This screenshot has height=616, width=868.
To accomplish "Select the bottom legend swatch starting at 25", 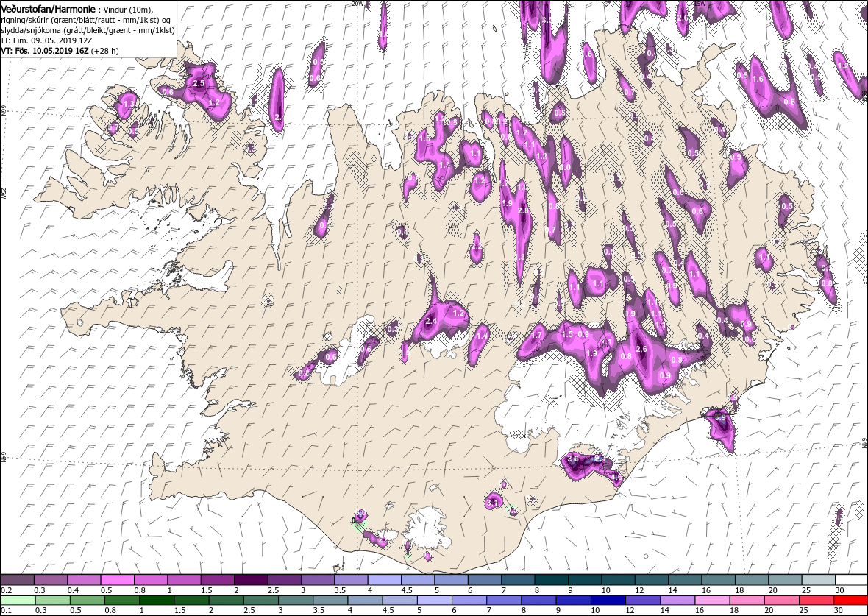I will tap(816, 601).
